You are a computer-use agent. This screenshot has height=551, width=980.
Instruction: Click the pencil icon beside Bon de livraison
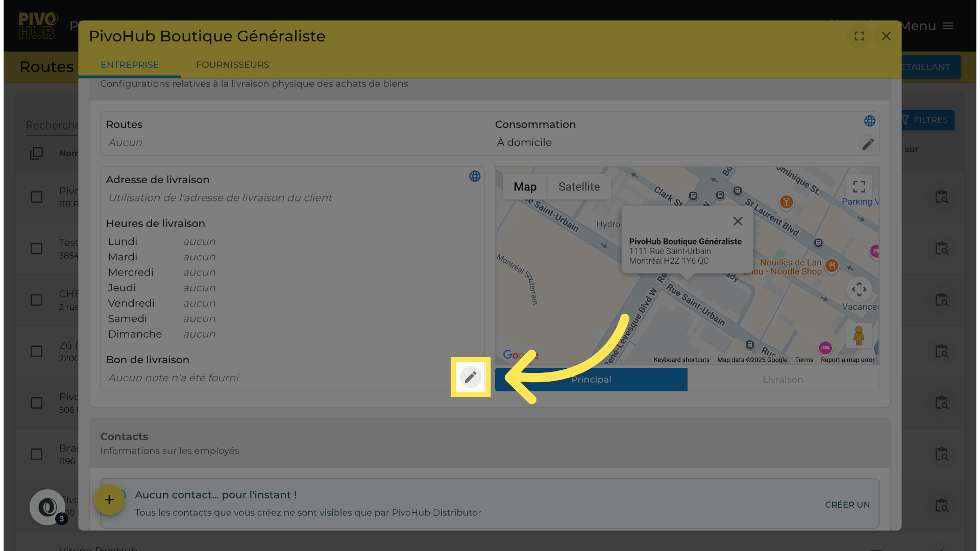tap(470, 377)
